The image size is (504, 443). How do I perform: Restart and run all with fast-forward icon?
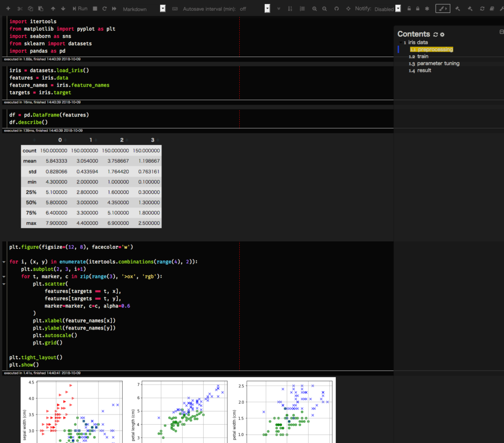tap(114, 9)
